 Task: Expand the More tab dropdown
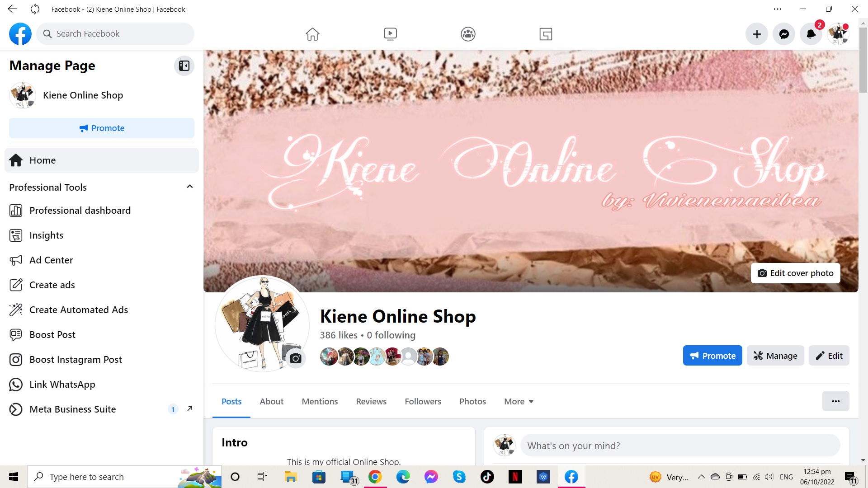click(x=519, y=401)
